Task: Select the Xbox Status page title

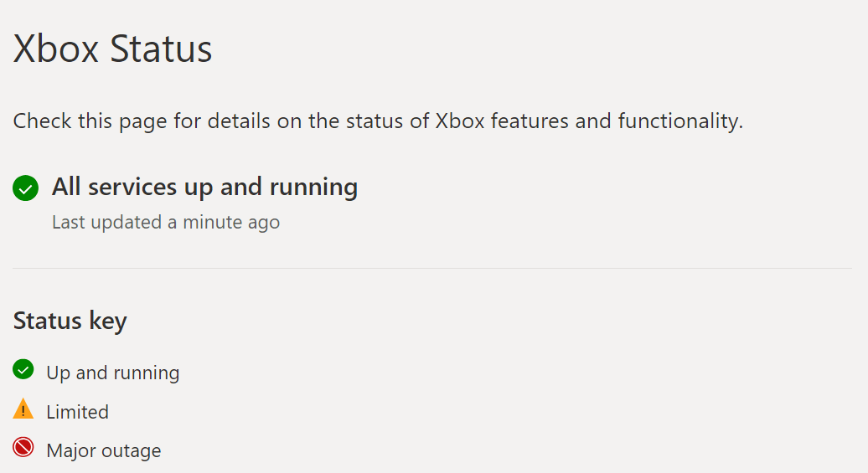Action: point(112,49)
